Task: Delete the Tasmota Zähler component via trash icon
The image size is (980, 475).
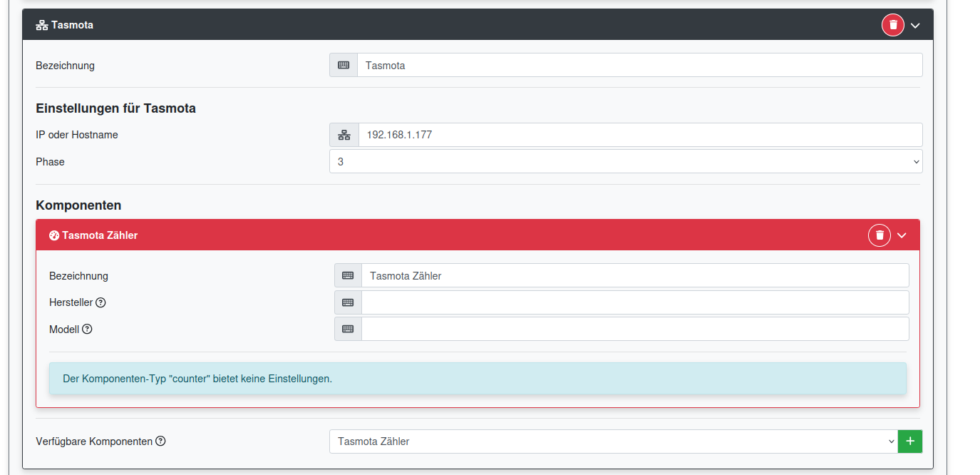Action: [879, 235]
